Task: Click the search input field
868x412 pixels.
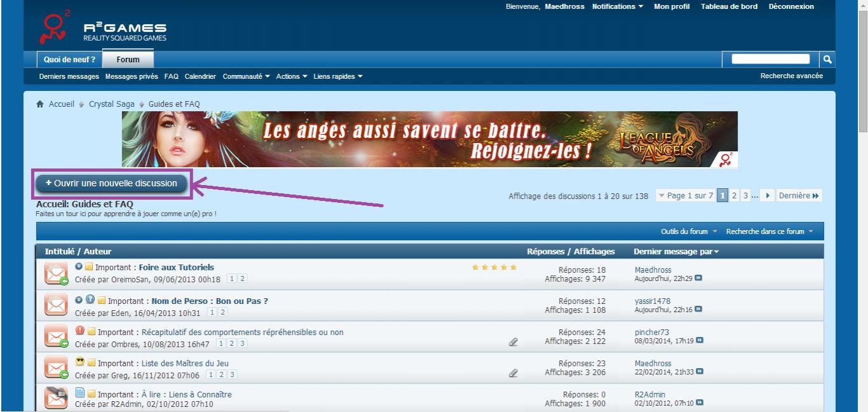Action: click(x=771, y=59)
